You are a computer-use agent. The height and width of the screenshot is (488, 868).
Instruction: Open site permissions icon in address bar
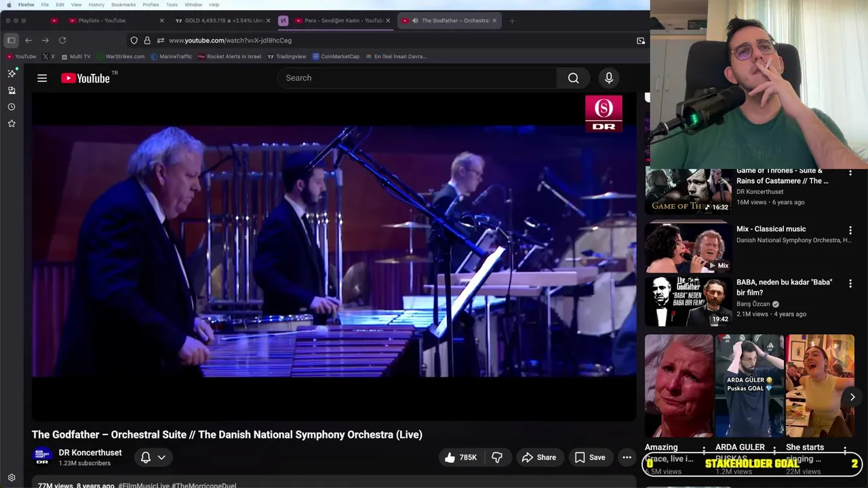161,41
